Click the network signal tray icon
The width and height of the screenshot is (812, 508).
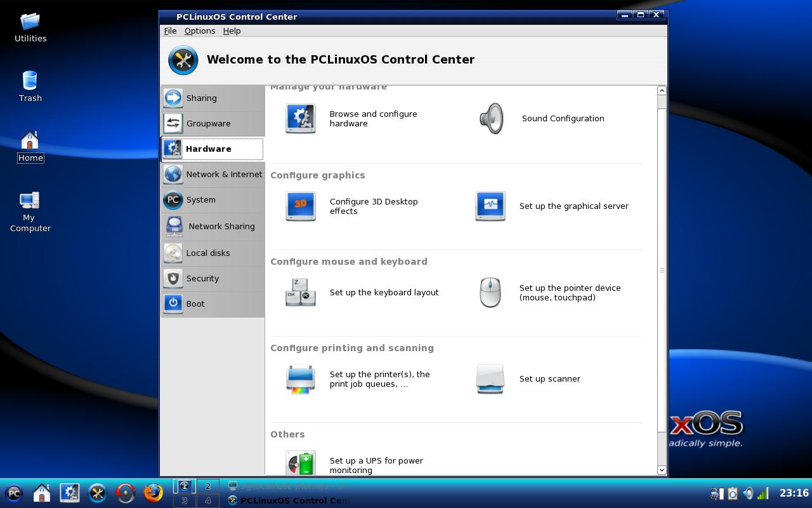763,493
